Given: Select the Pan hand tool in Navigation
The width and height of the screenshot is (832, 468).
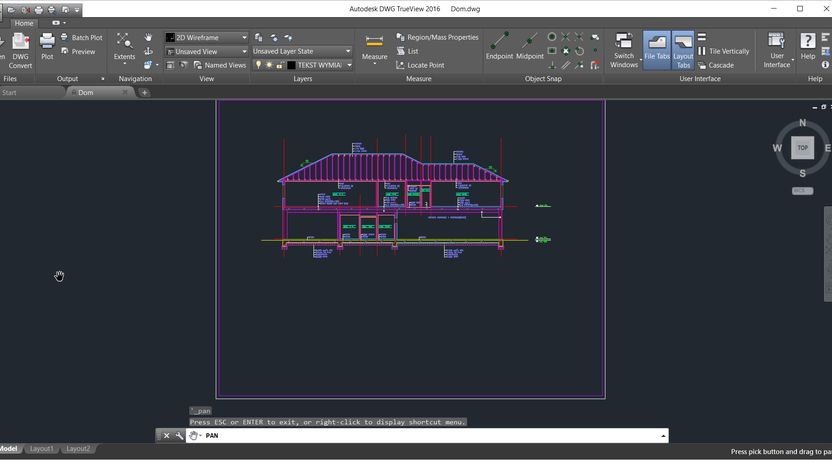Looking at the screenshot, I should [148, 38].
